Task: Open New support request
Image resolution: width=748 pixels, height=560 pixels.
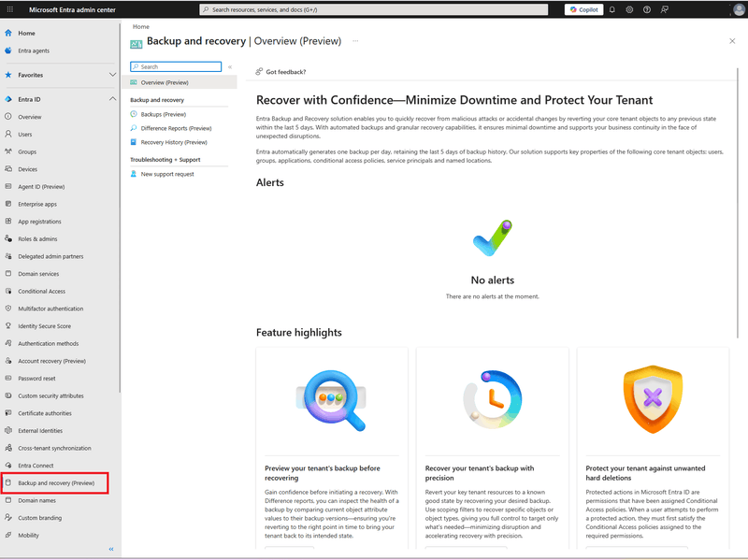Action: tap(167, 174)
